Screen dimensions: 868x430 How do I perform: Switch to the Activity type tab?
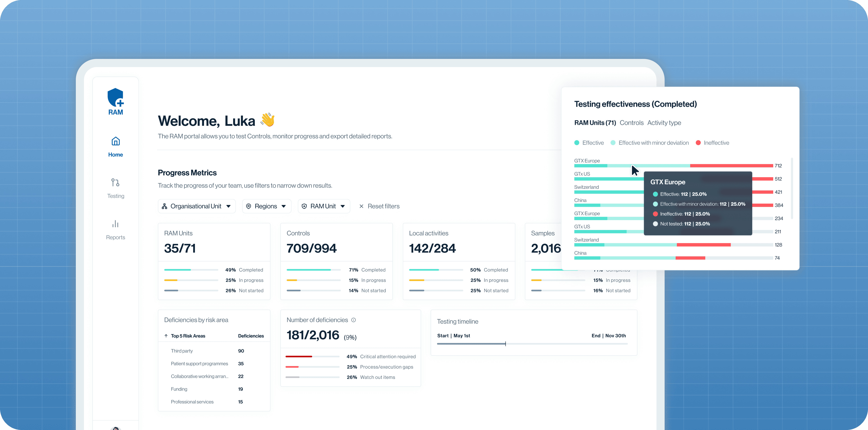tap(664, 123)
